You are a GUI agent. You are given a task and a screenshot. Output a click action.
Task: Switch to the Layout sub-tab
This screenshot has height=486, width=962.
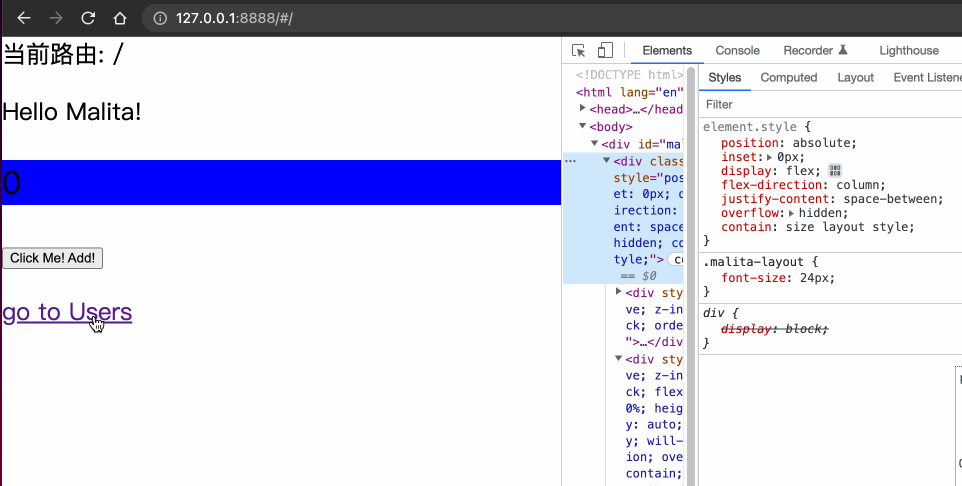click(x=855, y=78)
